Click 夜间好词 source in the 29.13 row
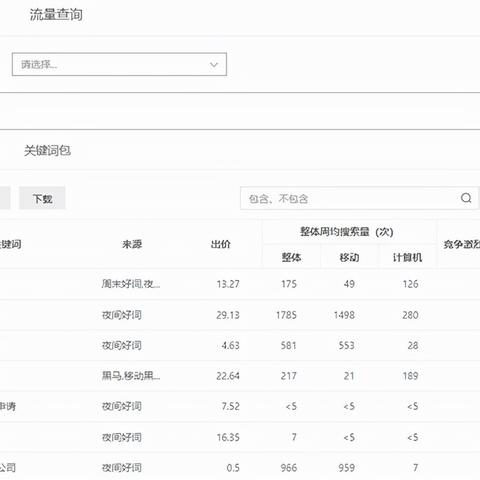 pos(122,315)
